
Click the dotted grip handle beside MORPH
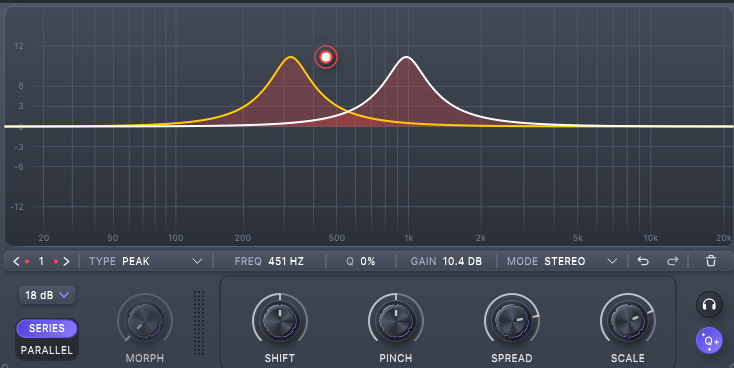(199, 323)
